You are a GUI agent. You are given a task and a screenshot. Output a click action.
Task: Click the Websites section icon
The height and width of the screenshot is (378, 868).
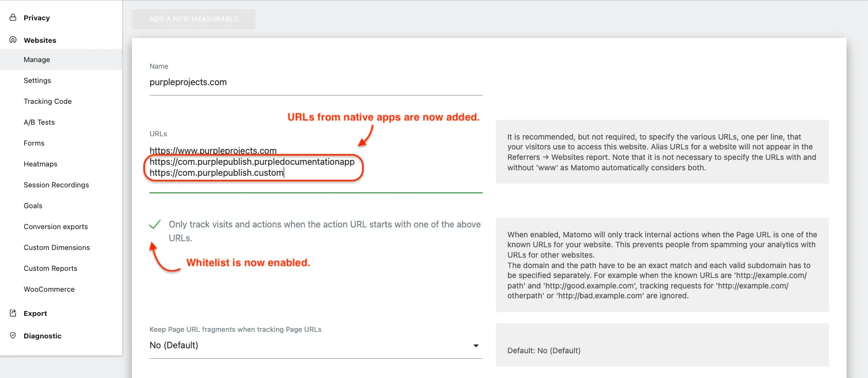coord(13,40)
